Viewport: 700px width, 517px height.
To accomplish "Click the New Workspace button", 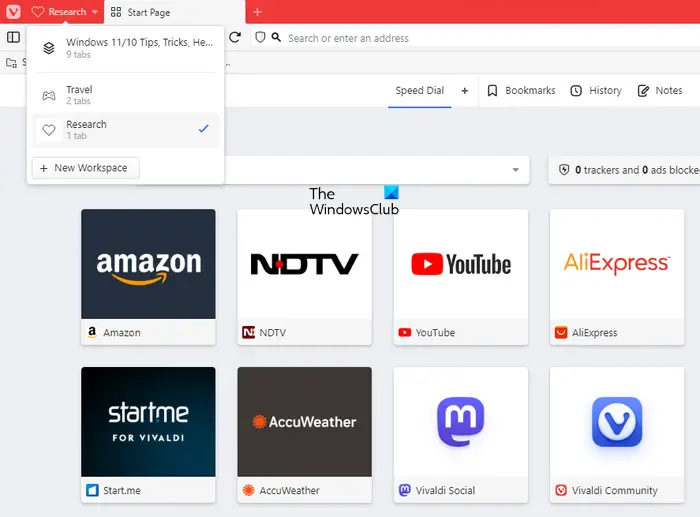I will [86, 168].
